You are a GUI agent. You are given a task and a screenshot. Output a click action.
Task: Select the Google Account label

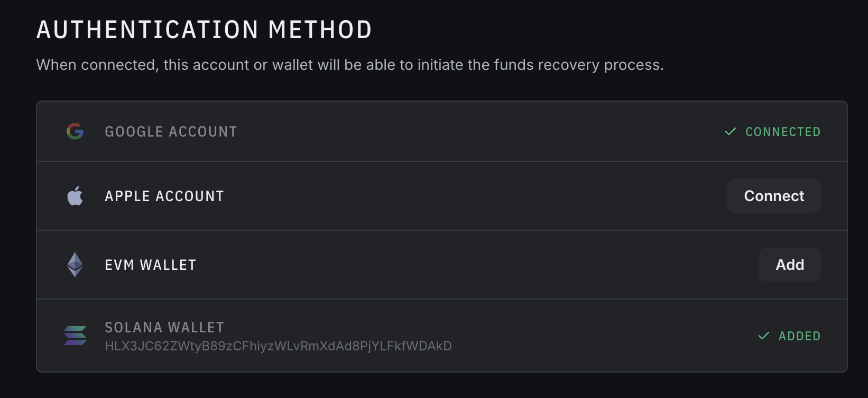click(x=171, y=132)
